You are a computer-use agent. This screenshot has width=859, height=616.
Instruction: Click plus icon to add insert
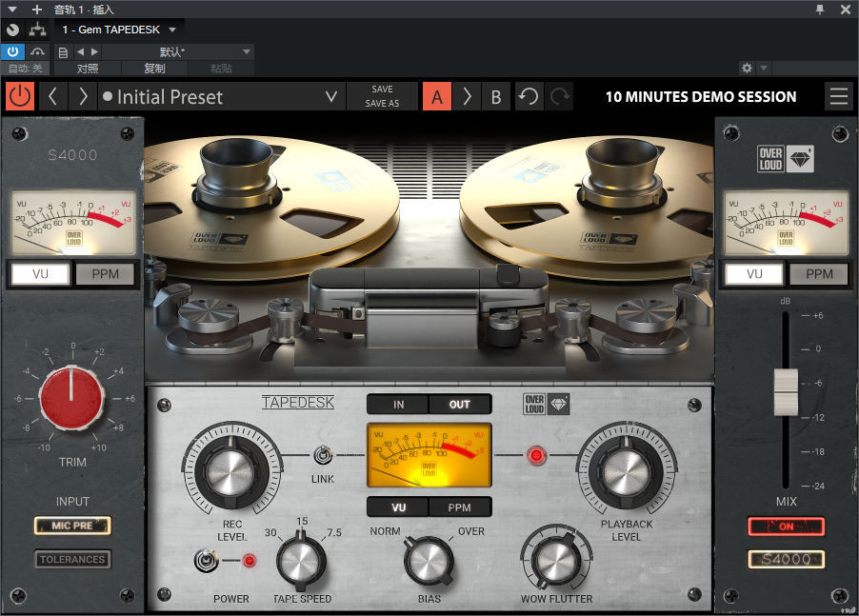37,10
